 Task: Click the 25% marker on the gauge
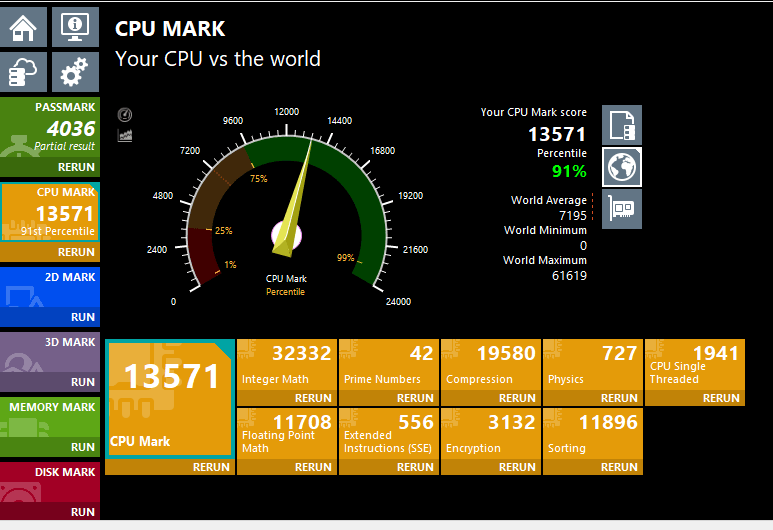point(223,230)
